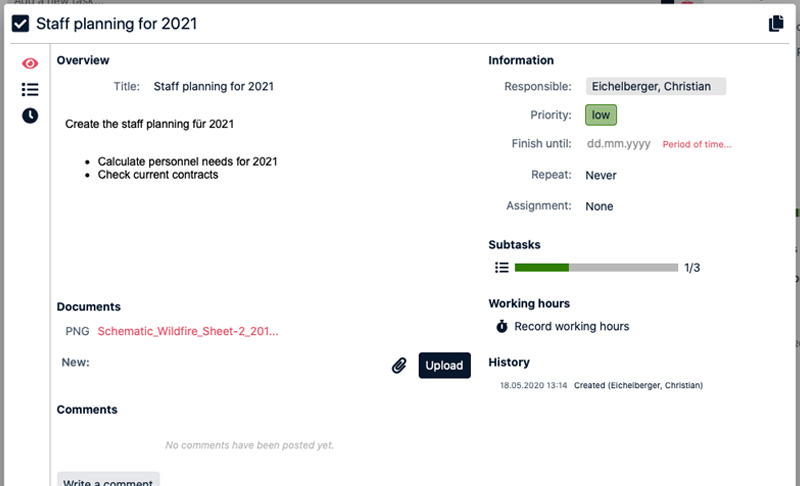800x486 pixels.
Task: Click Record working hours link
Action: tap(572, 326)
